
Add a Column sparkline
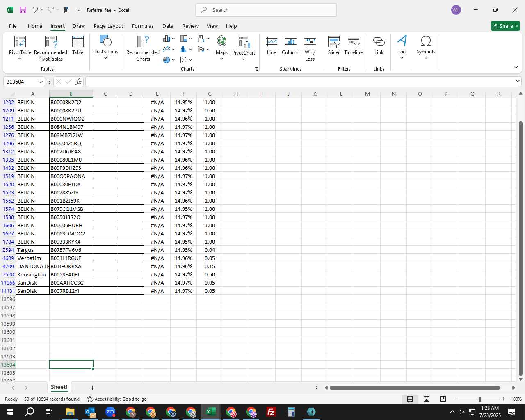pyautogui.click(x=290, y=45)
